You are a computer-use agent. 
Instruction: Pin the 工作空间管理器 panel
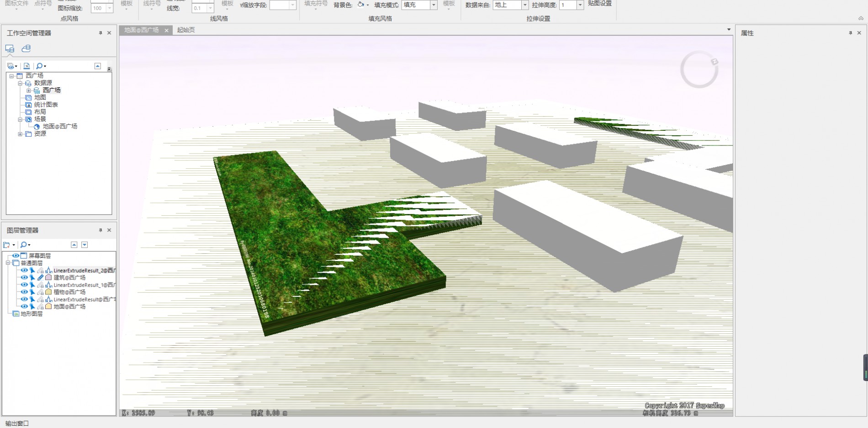click(101, 33)
